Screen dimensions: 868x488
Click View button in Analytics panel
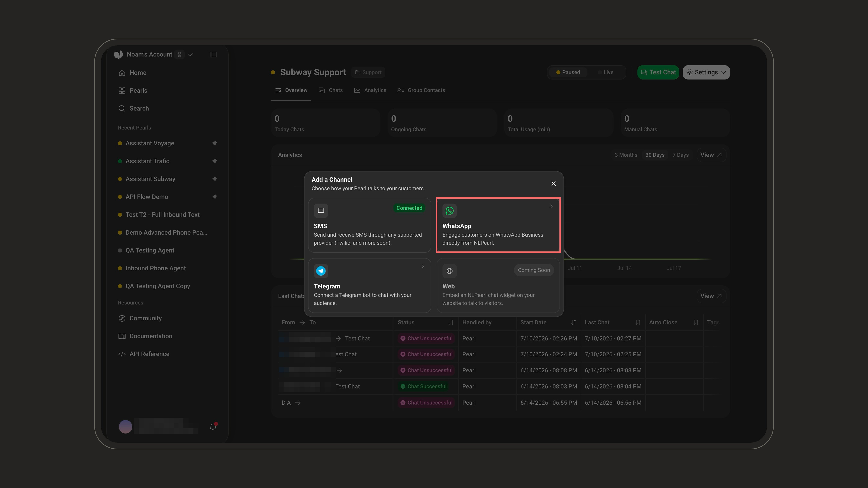pos(711,155)
